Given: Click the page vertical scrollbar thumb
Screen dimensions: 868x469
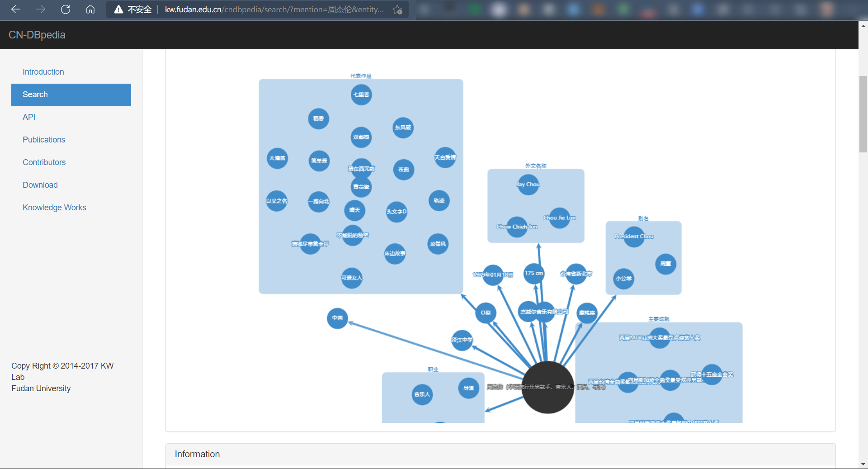Looking at the screenshot, I should point(863,114).
